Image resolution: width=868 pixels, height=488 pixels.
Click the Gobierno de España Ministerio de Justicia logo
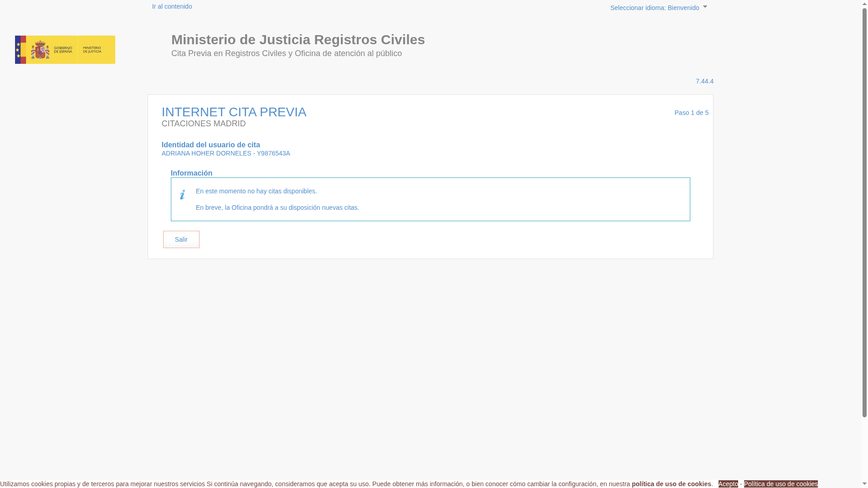tap(65, 50)
